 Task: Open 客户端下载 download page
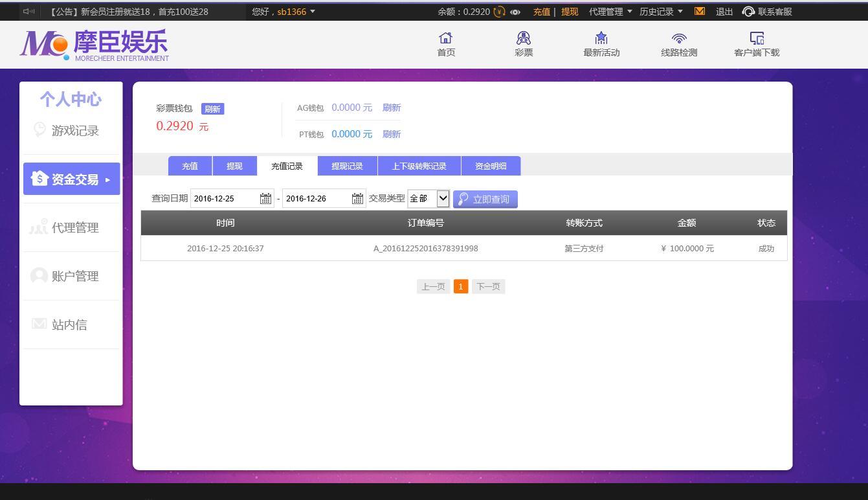click(756, 44)
